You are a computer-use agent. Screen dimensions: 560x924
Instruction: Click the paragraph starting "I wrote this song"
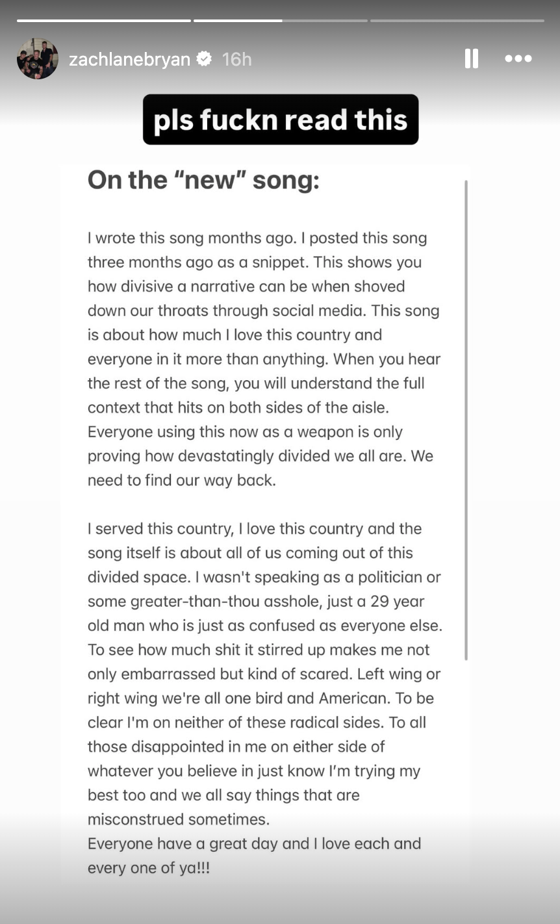pyautogui.click(x=264, y=359)
